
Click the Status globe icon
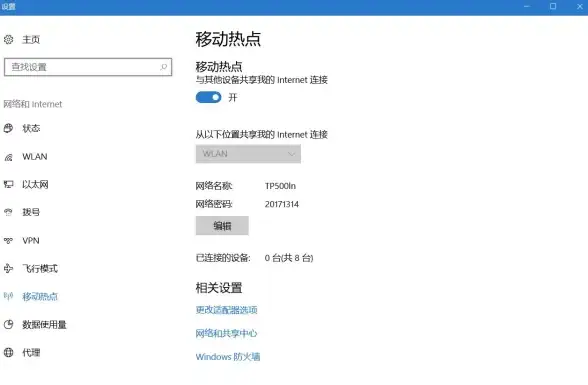pos(8,129)
